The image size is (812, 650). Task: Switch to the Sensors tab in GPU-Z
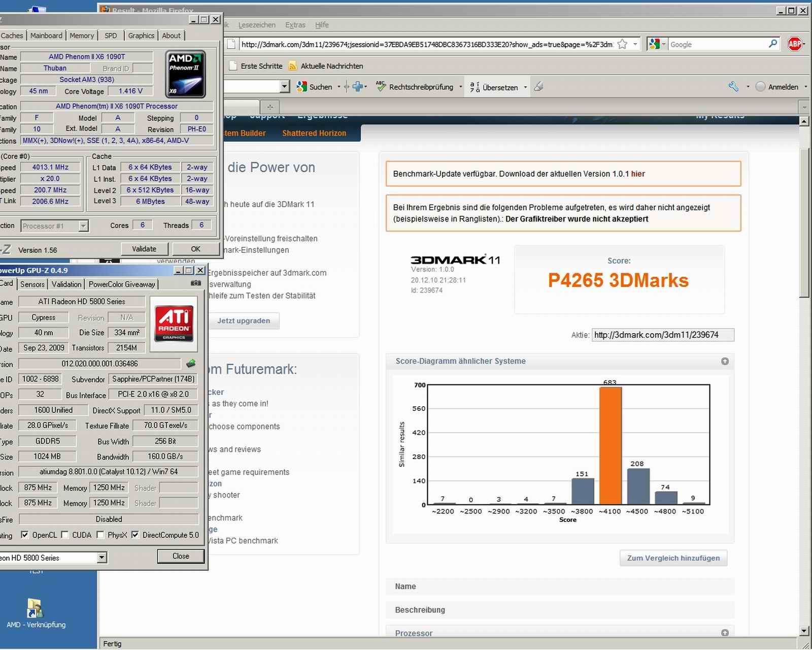pyautogui.click(x=32, y=284)
